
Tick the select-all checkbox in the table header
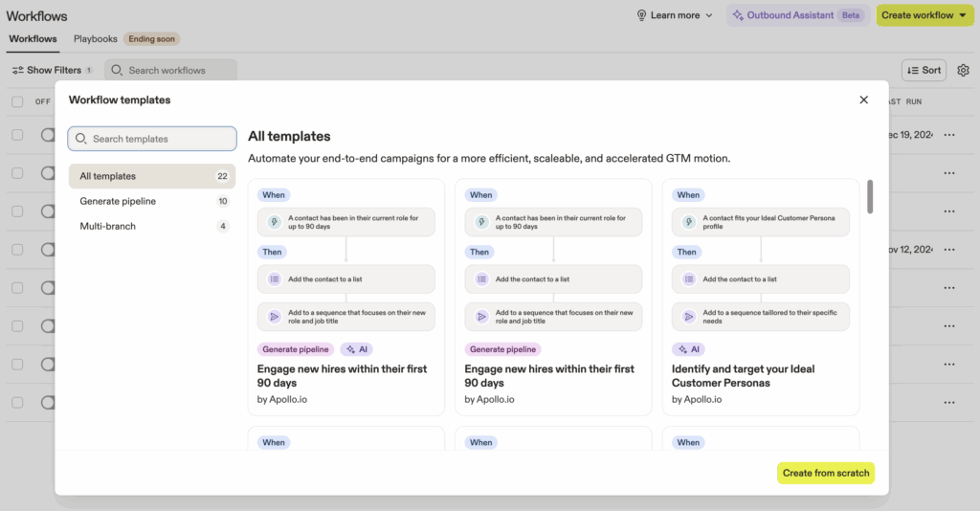(17, 101)
